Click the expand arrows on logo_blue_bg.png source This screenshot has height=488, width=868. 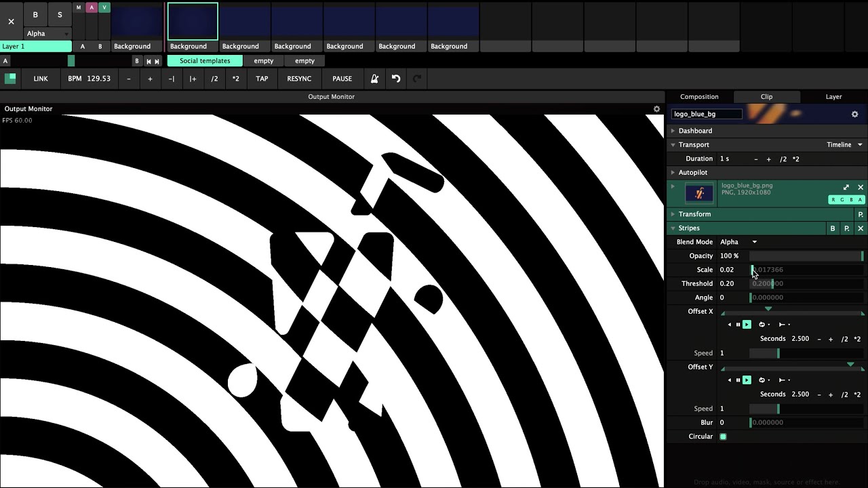tap(846, 187)
